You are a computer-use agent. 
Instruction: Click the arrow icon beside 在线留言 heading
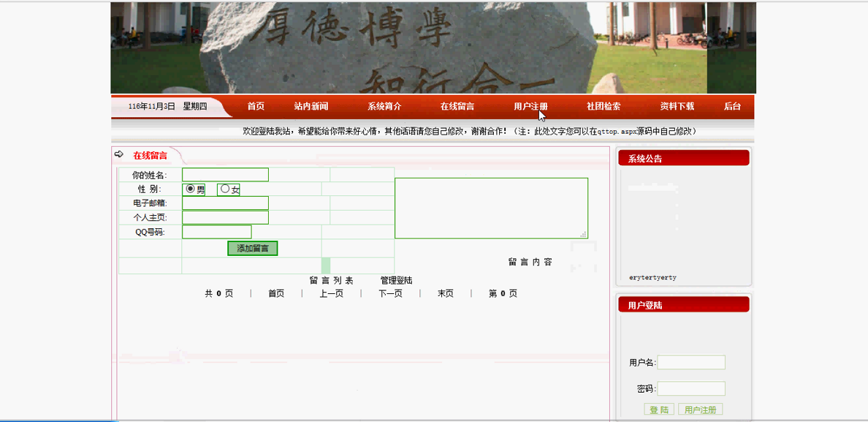[118, 154]
